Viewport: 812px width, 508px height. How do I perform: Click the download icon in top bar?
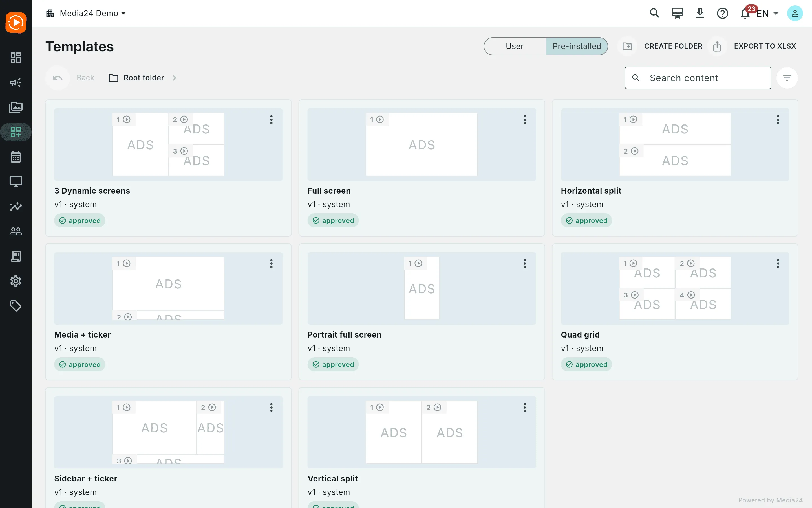pos(700,13)
